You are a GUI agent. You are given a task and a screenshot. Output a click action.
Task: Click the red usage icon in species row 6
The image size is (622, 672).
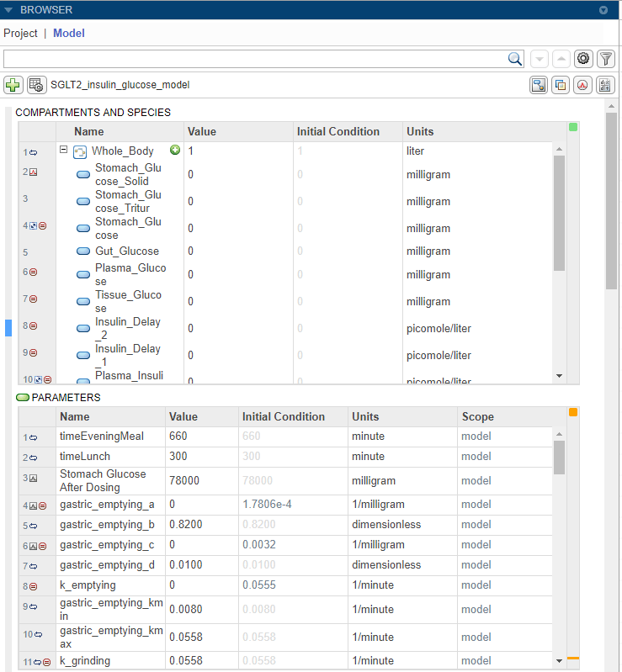pos(34,273)
